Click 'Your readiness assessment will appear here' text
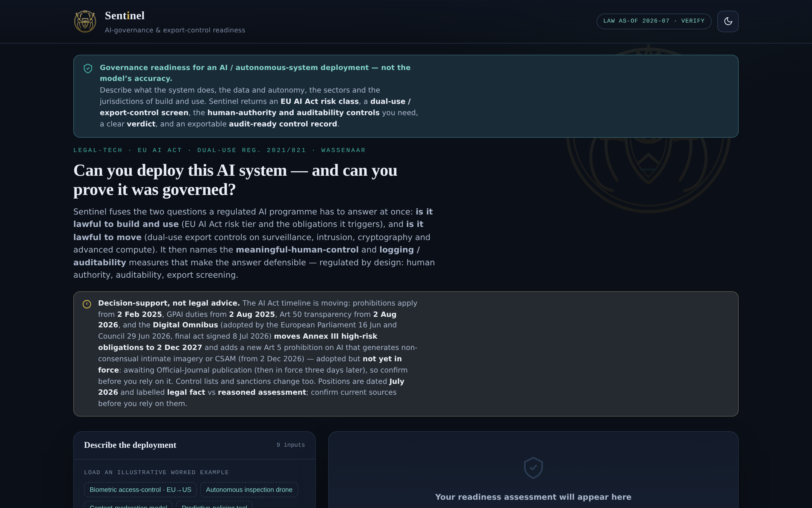This screenshot has width=812, height=508. coord(533,497)
